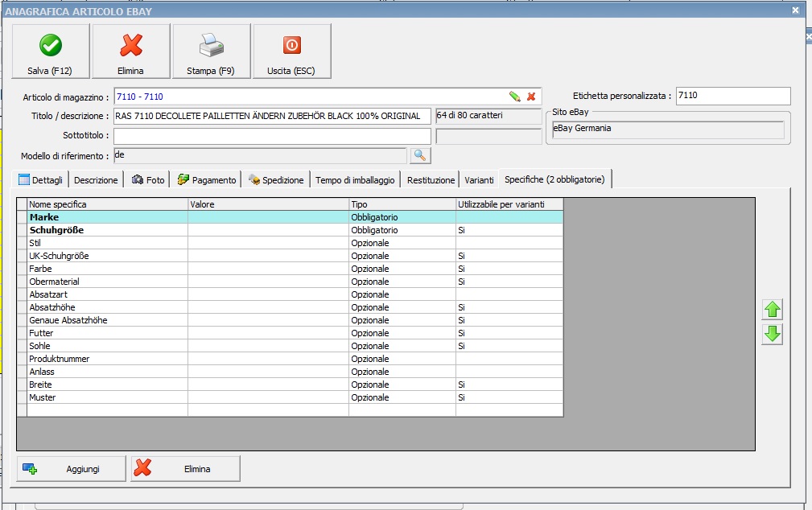
Task: Click the Sottotitolo input field
Action: click(272, 136)
